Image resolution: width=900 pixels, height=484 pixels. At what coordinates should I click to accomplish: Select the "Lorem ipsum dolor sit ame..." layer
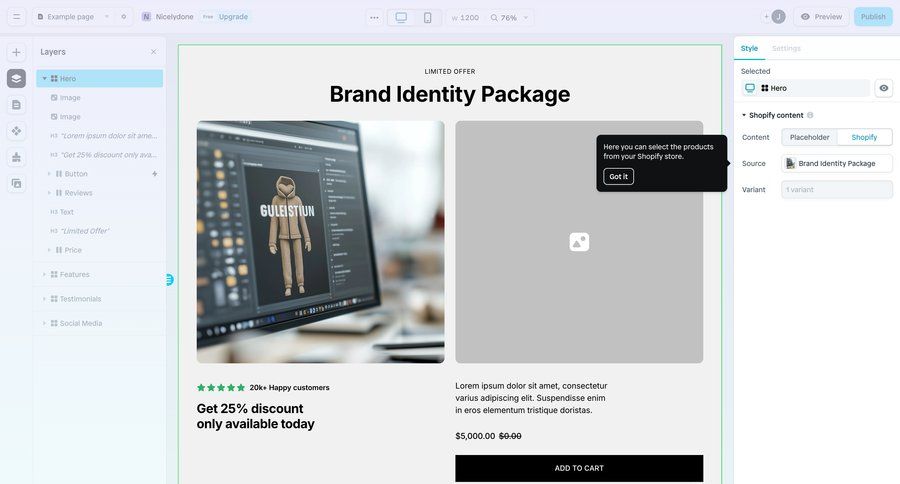[99, 135]
